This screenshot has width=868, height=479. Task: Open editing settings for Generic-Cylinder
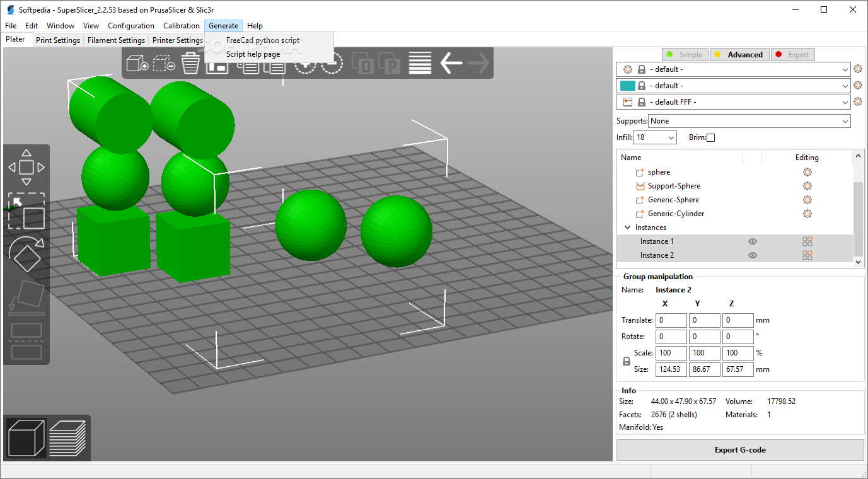point(807,214)
